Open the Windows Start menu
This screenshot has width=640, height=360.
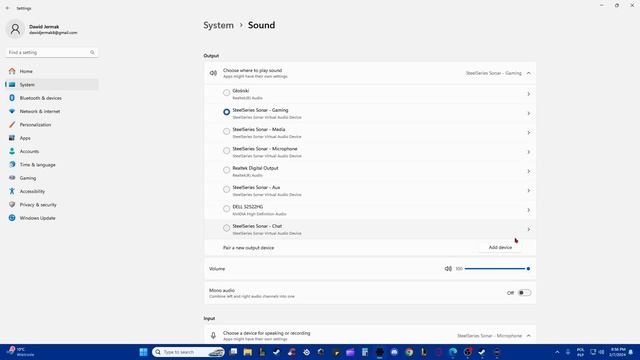pyautogui.click(x=143, y=352)
